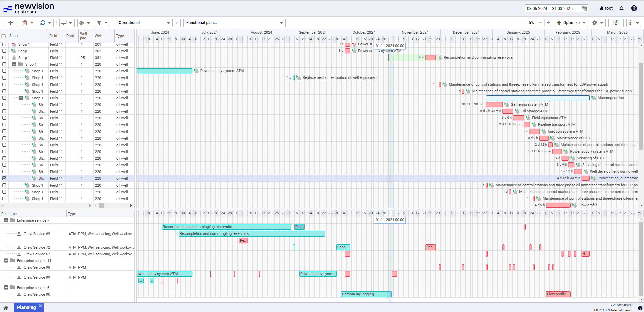Open the root user menu
The height and width of the screenshot is (312, 644).
point(606,8)
